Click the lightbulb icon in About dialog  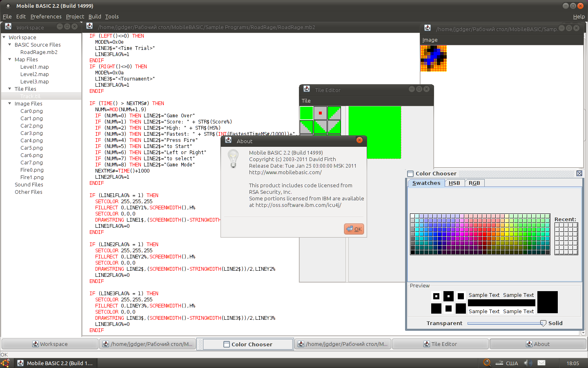click(233, 159)
